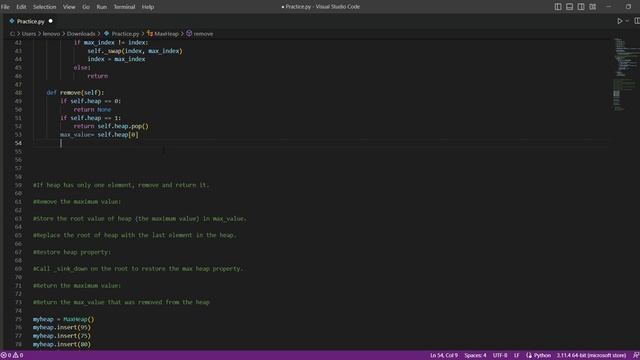The width and height of the screenshot is (640, 360).
Task: Click the 'myheap.insert(95)' line
Action: click(62, 327)
